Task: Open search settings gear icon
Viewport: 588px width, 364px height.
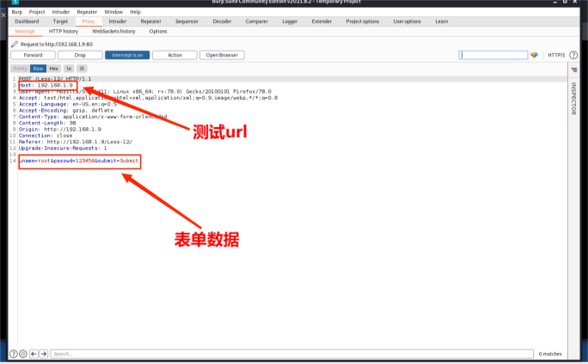Action: (23, 354)
